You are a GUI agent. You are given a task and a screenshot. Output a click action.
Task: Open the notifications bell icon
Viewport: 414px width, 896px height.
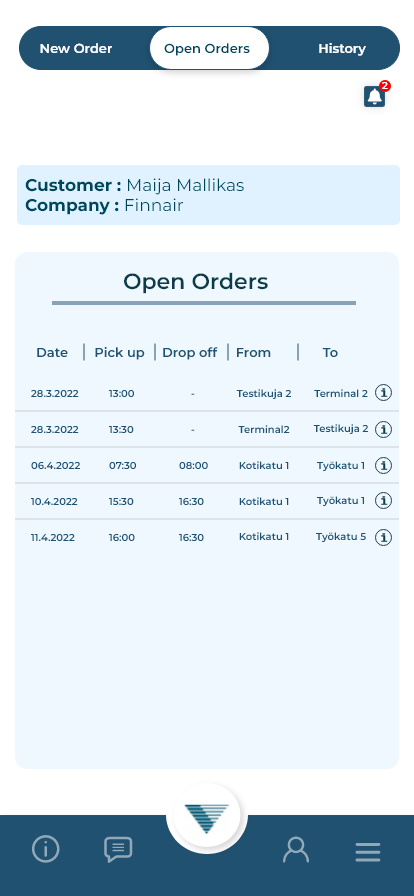(x=375, y=97)
